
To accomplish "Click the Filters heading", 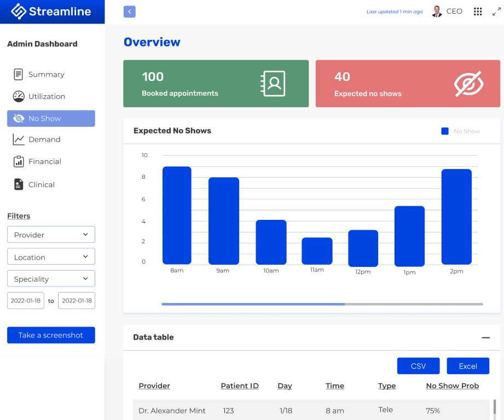I will [x=19, y=216].
